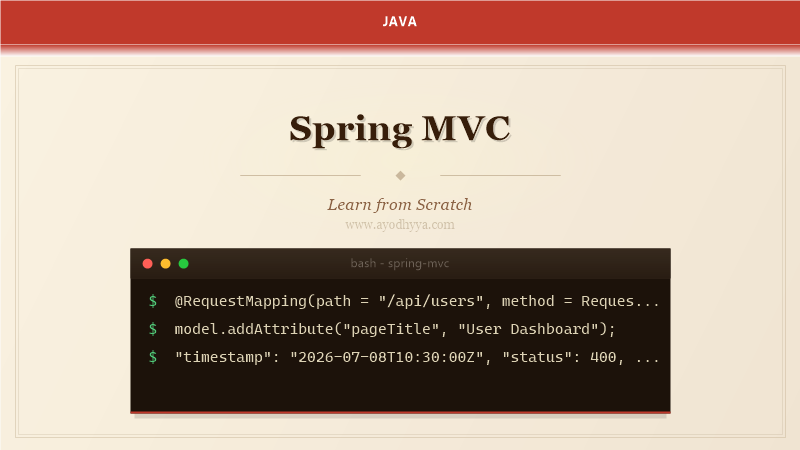This screenshot has height=450, width=800.
Task: Click the @RequestMapping command line
Action: click(x=417, y=301)
